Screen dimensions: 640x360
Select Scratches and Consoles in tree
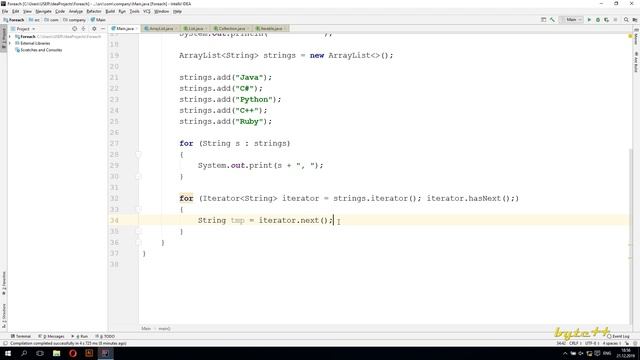[x=41, y=50]
